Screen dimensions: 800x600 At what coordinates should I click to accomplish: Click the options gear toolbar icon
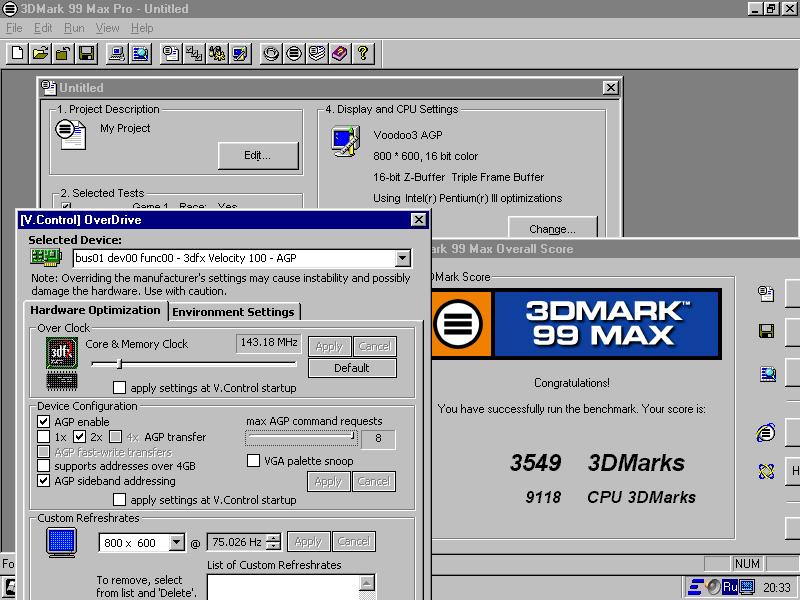click(217, 53)
